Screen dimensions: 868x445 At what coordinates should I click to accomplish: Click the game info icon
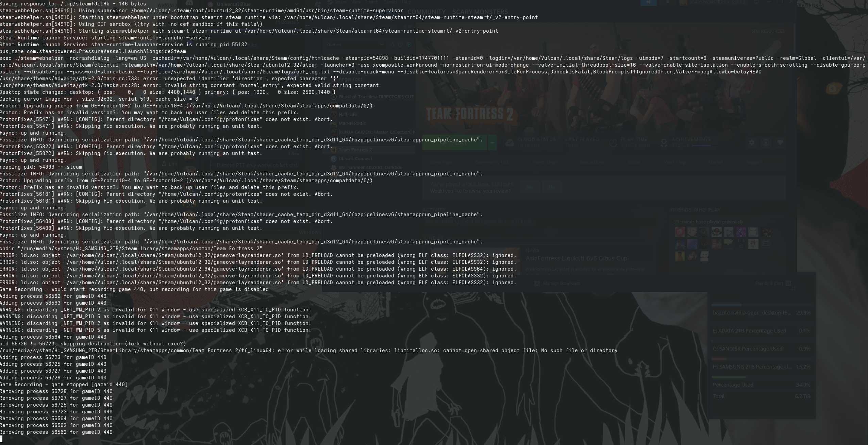coord(766,142)
